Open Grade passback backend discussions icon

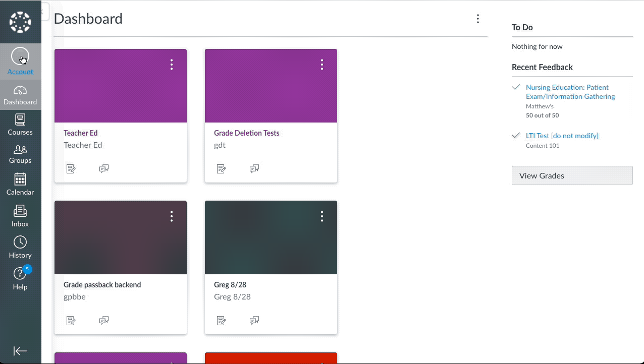(104, 321)
